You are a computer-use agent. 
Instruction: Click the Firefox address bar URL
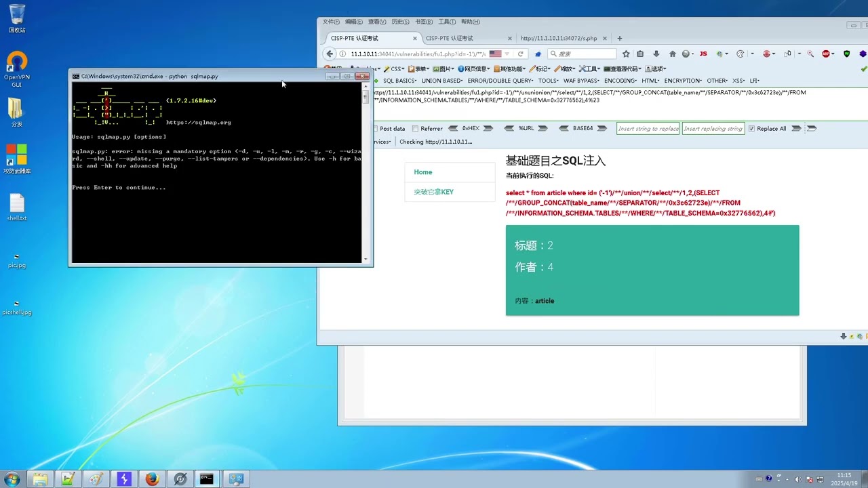tap(417, 54)
